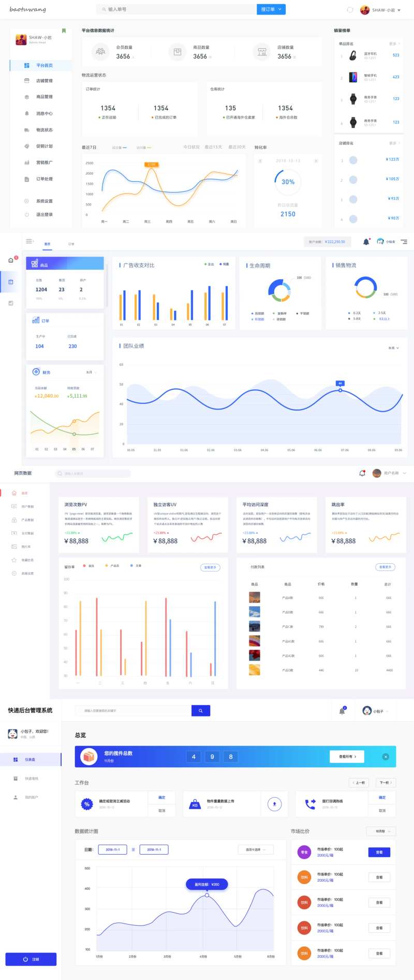Screen dimensions: 414x980
Task: Switch to the 最近15天 tab
Action: click(x=213, y=147)
